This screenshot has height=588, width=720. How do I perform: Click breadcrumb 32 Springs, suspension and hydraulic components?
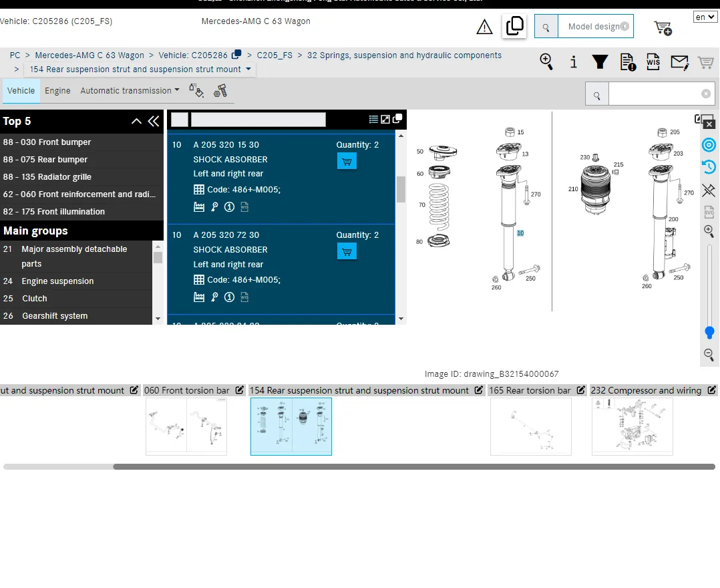pos(405,55)
